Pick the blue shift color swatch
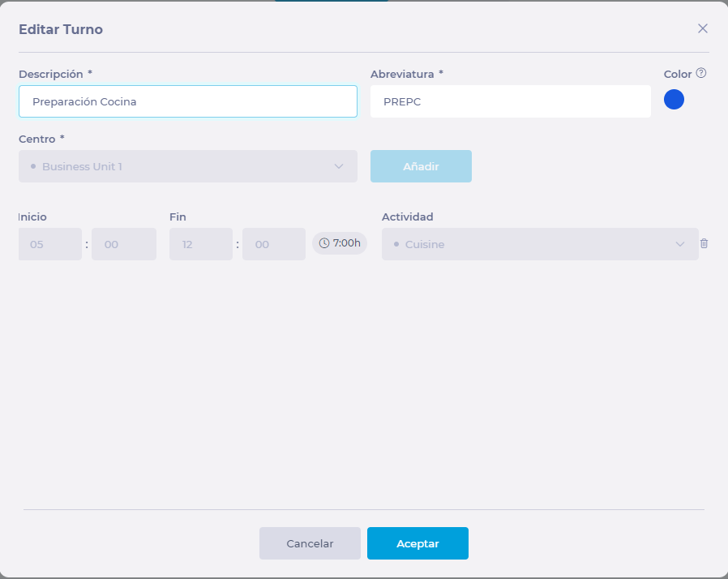Image resolution: width=728 pixels, height=579 pixels. point(674,100)
